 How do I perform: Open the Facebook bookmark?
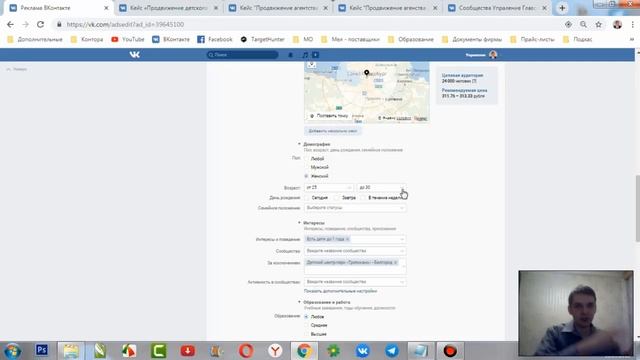(x=215, y=39)
